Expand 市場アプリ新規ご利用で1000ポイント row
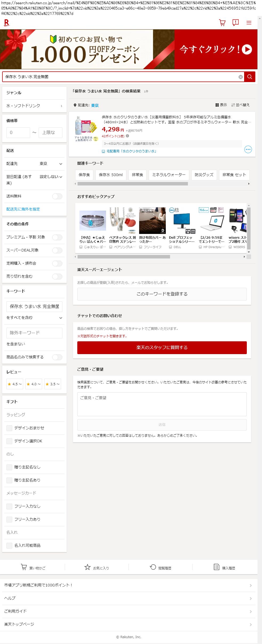 pos(128,585)
